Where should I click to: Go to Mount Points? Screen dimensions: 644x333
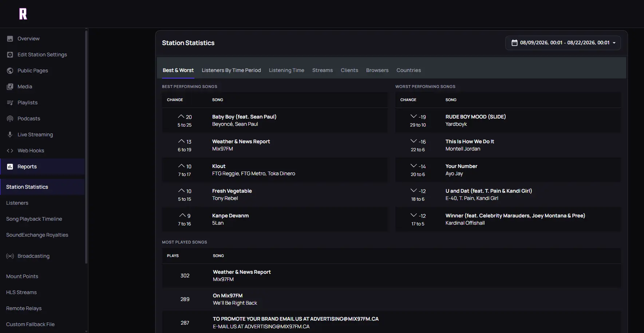[22, 276]
